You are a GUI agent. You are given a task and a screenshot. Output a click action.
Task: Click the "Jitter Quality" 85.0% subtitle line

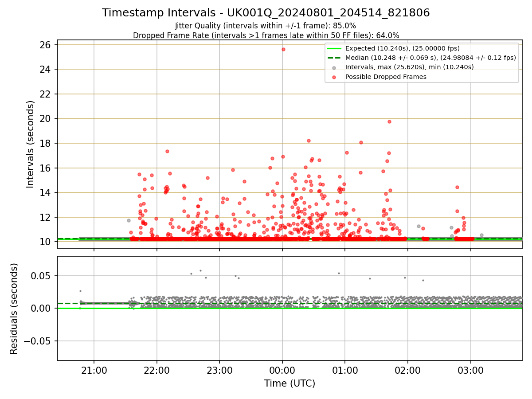coord(266,26)
